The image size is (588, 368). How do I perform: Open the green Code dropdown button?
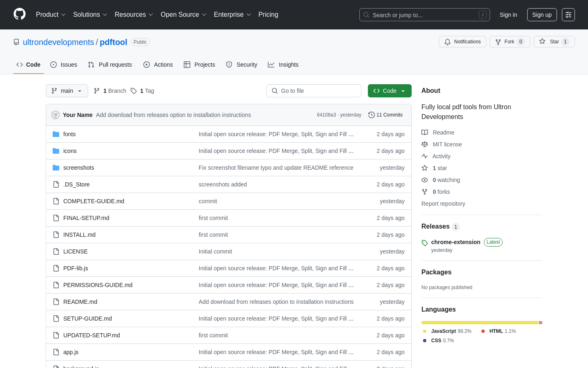tap(390, 91)
